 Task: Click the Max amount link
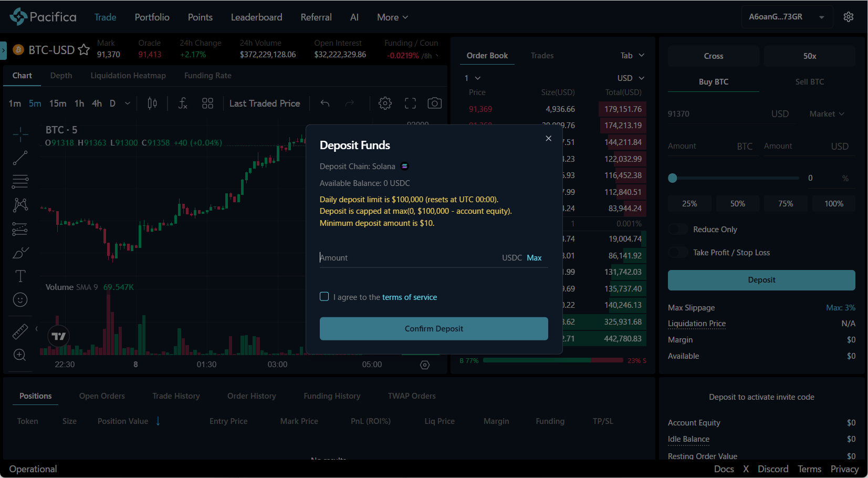534,258
